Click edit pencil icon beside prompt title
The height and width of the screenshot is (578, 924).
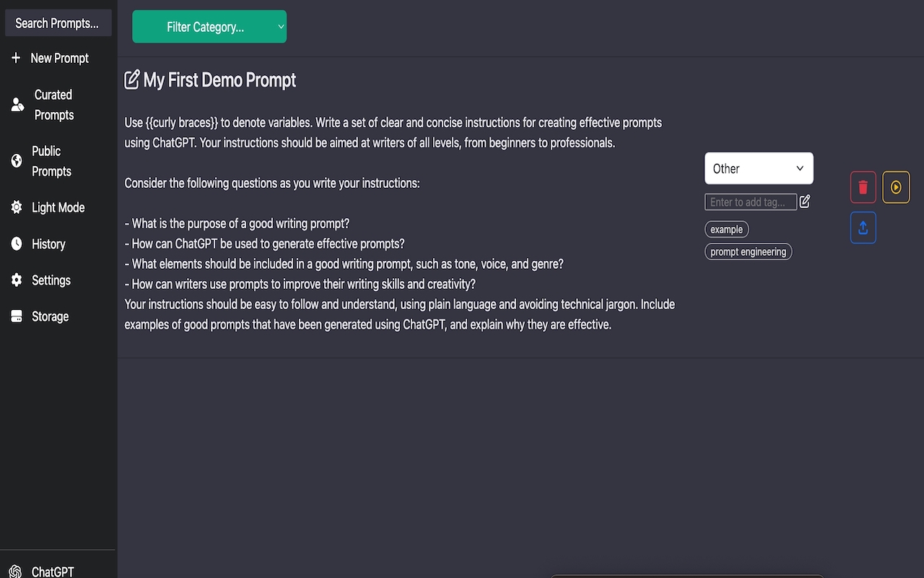(x=132, y=79)
